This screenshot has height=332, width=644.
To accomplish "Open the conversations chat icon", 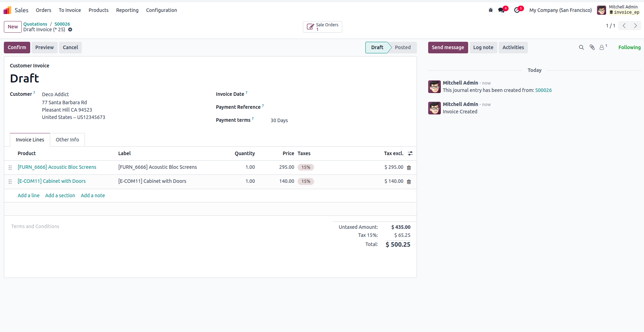I will (502, 10).
